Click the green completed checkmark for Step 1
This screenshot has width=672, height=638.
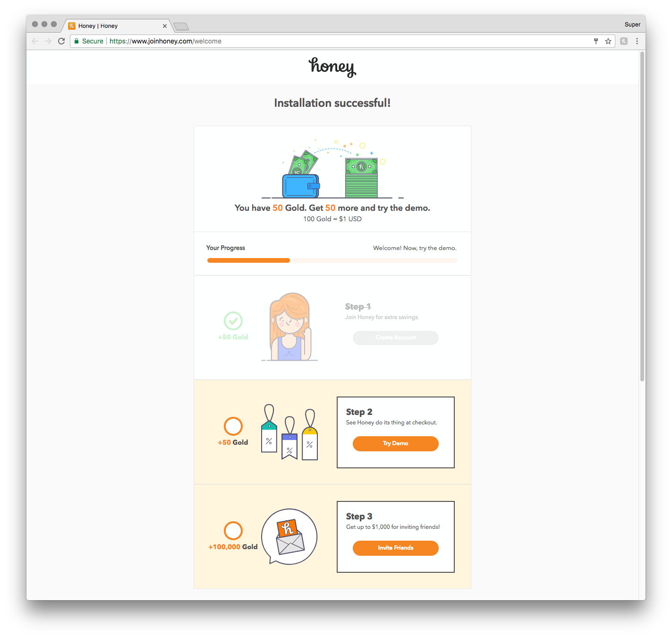point(233,321)
